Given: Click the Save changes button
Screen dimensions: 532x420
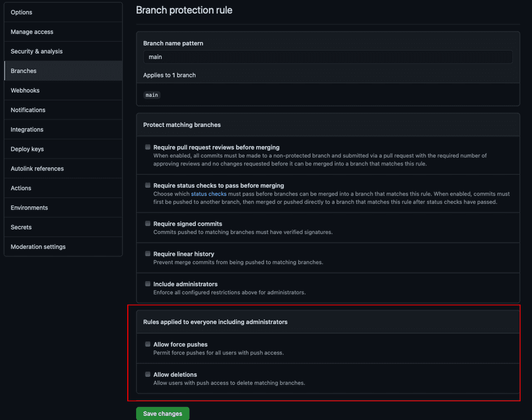Looking at the screenshot, I should pyautogui.click(x=163, y=414).
